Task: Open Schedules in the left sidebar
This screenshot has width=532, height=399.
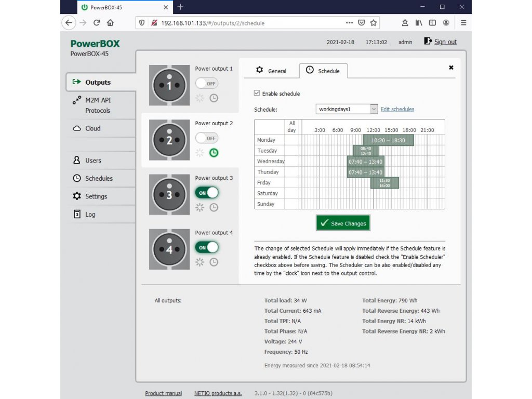Action: click(x=99, y=178)
